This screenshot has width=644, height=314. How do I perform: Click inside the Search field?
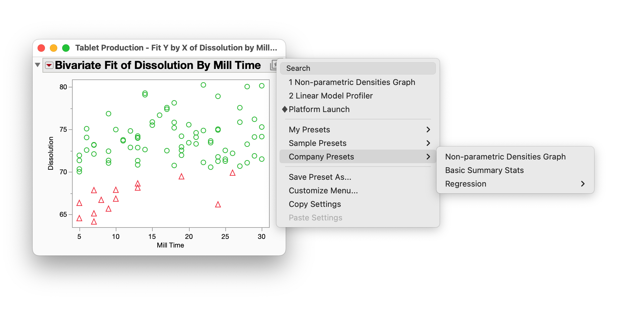(x=358, y=68)
